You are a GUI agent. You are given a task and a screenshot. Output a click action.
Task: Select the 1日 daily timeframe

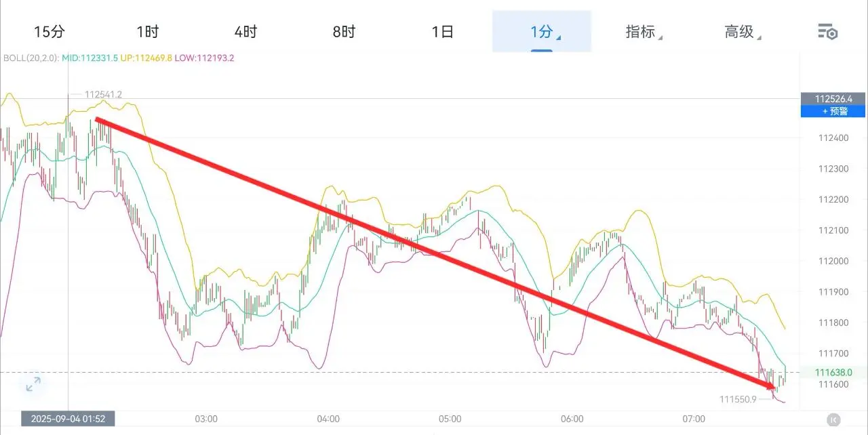click(442, 31)
